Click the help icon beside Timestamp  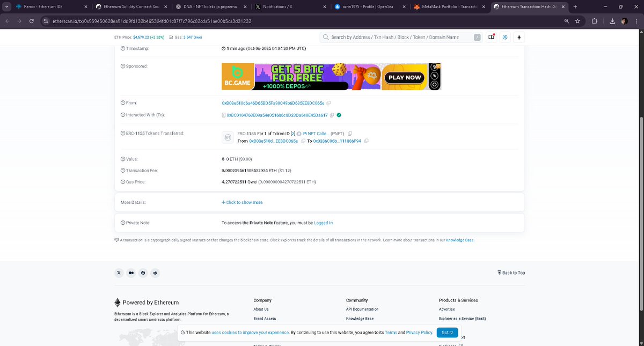coord(123,48)
